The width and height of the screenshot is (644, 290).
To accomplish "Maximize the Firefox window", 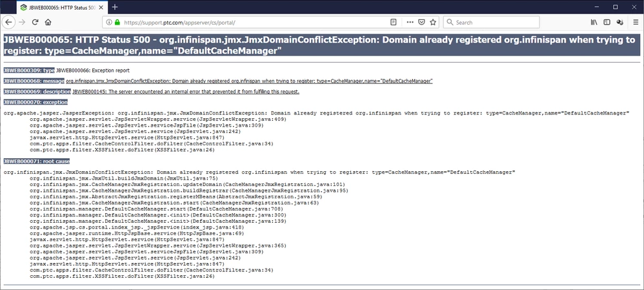I will click(615, 6).
